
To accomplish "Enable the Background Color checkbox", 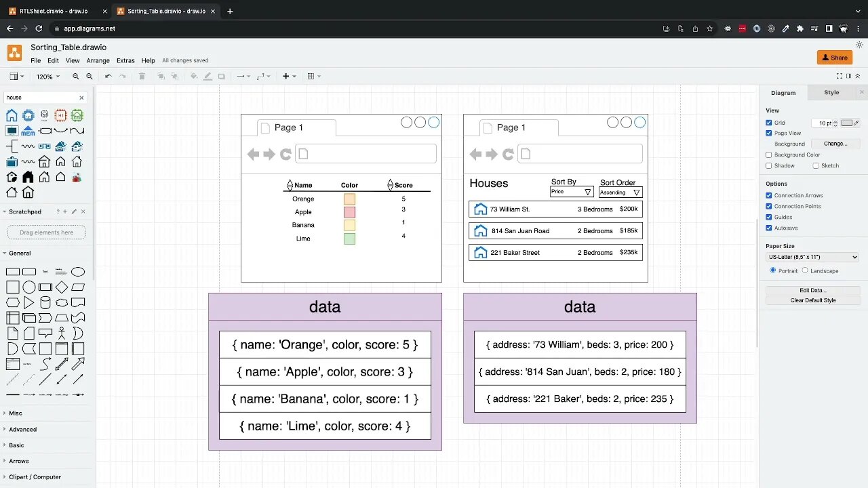I will point(769,155).
